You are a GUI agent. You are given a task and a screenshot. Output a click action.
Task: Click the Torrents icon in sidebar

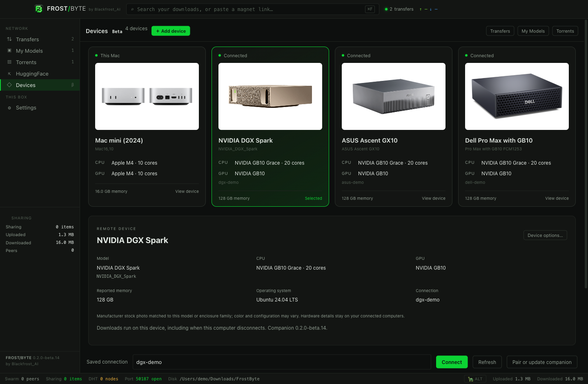[9, 62]
